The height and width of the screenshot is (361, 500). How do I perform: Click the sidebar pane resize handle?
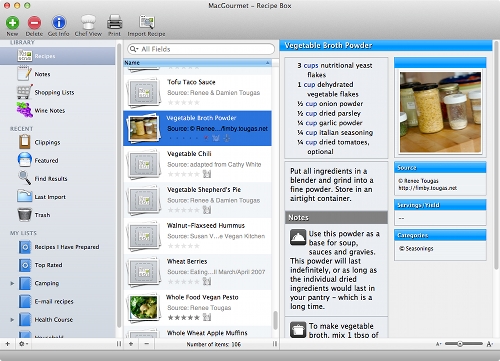[x=119, y=344]
